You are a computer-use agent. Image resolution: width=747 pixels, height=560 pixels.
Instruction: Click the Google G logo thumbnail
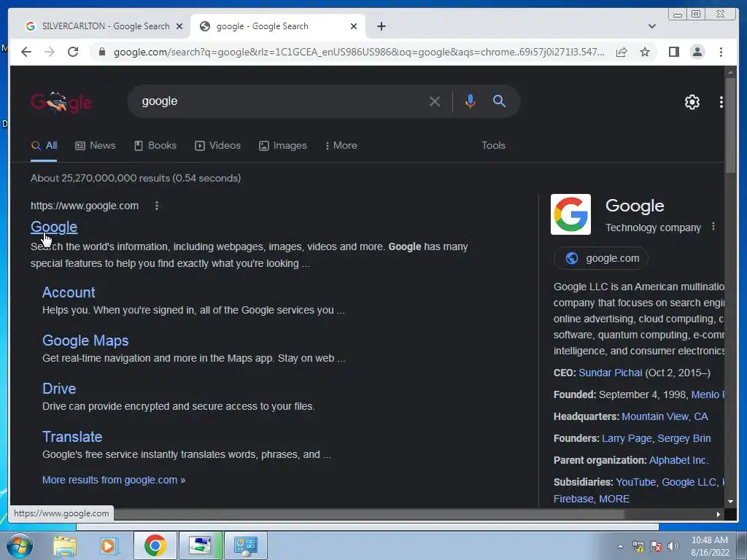[x=570, y=214]
